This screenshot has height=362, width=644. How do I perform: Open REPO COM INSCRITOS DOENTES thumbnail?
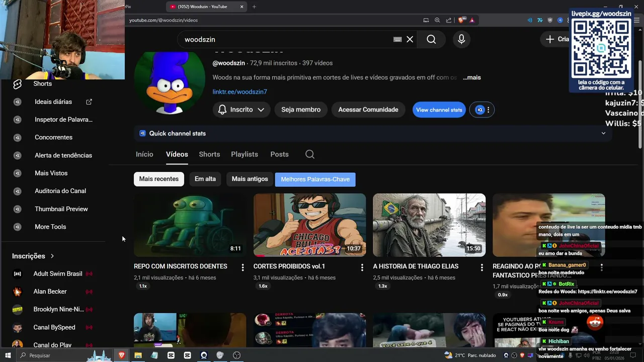coord(190,225)
